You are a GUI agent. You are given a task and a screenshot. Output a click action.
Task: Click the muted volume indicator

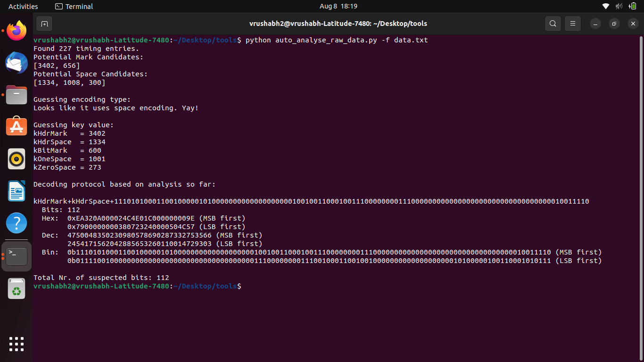click(x=619, y=6)
